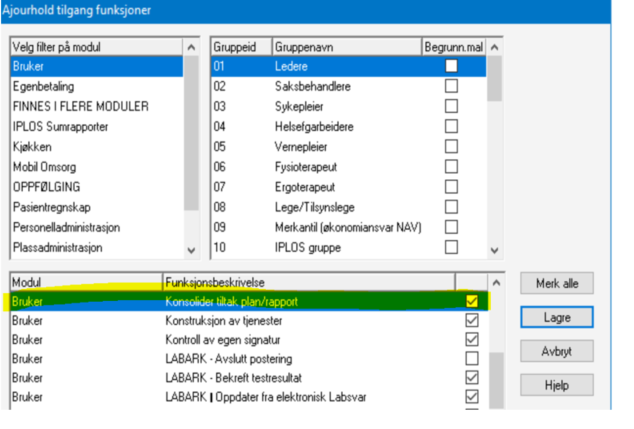634x429 pixels.
Task: Tick the Begrunn.mal checkbox for Ledere
Action: click(452, 66)
